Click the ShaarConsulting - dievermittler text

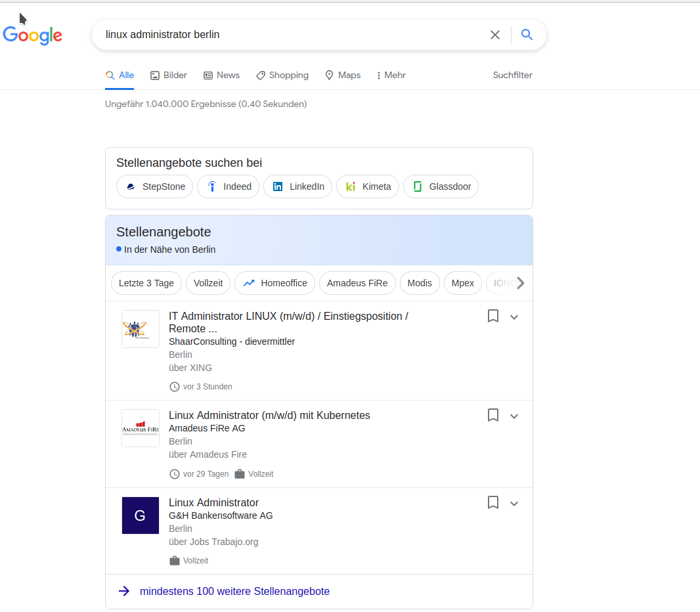click(x=232, y=341)
